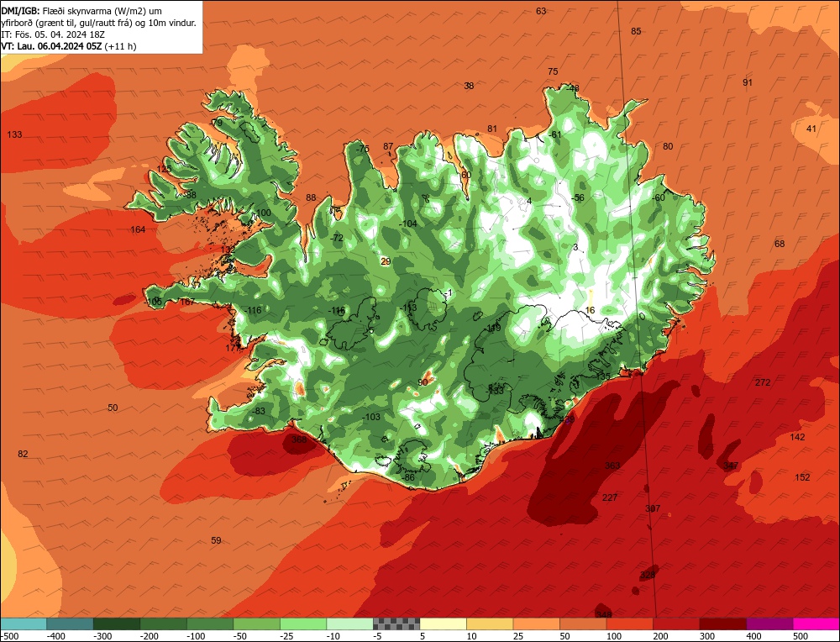Screen dimensions: 840x642
Task: Click the land value '-83' in southwest peninsula
Action: click(x=258, y=411)
